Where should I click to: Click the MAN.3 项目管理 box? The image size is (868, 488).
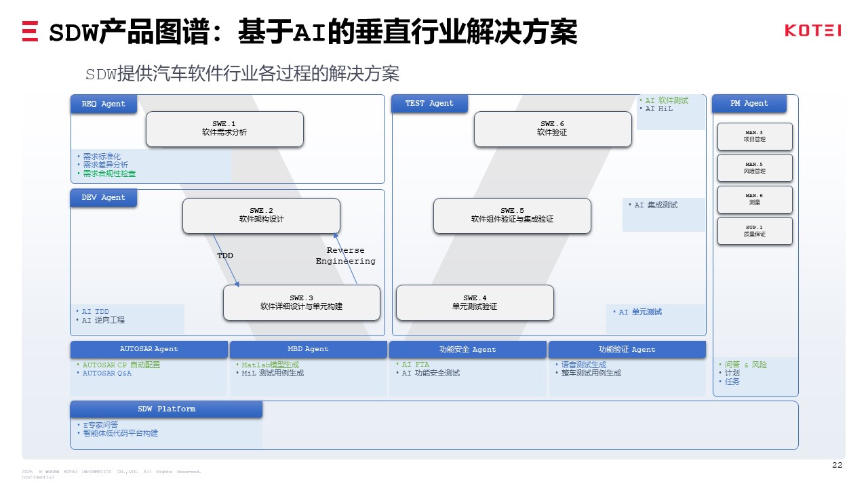point(754,136)
